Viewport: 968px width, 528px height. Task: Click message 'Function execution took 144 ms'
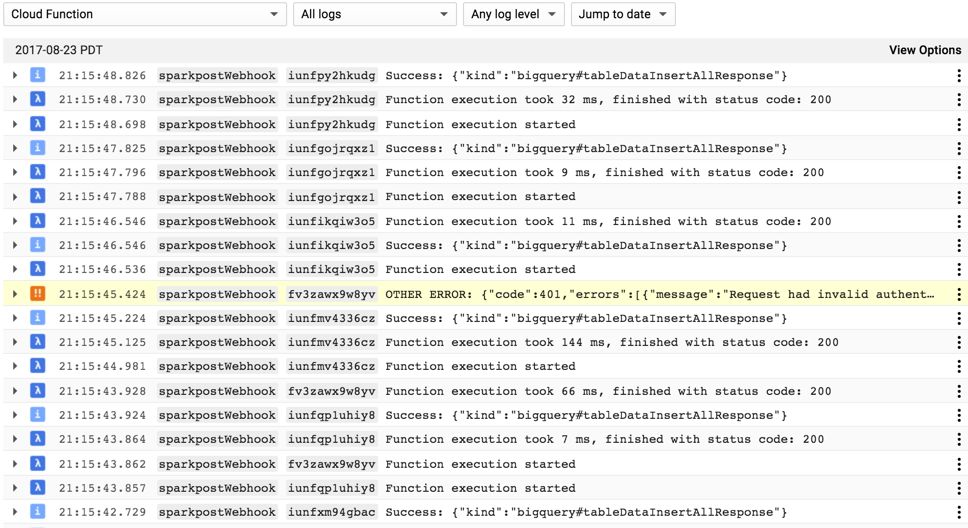click(x=612, y=342)
